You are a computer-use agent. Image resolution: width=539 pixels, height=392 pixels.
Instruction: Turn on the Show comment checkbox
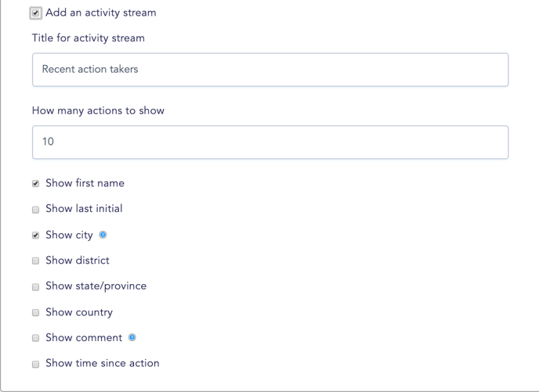(x=35, y=338)
